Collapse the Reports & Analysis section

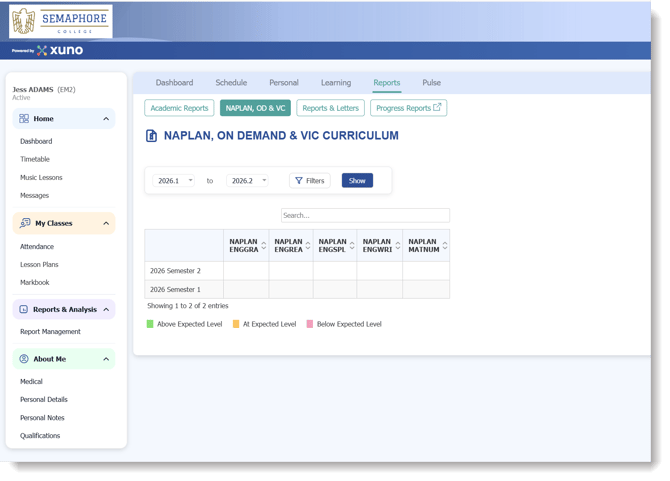point(106,309)
